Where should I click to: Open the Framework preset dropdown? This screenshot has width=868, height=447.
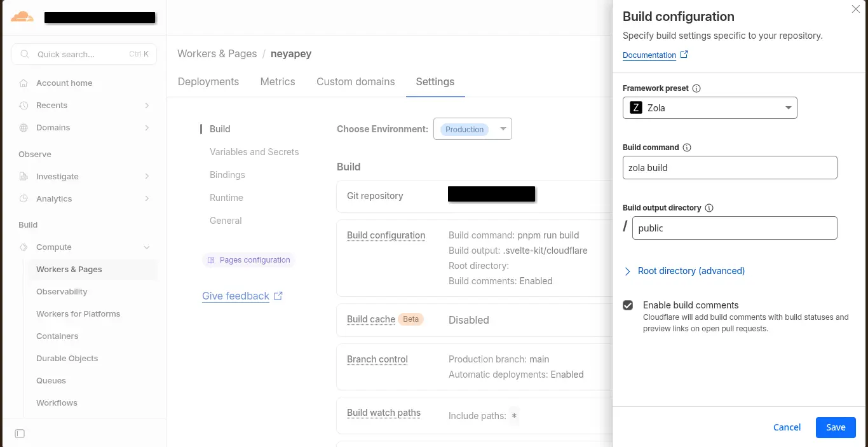click(710, 108)
